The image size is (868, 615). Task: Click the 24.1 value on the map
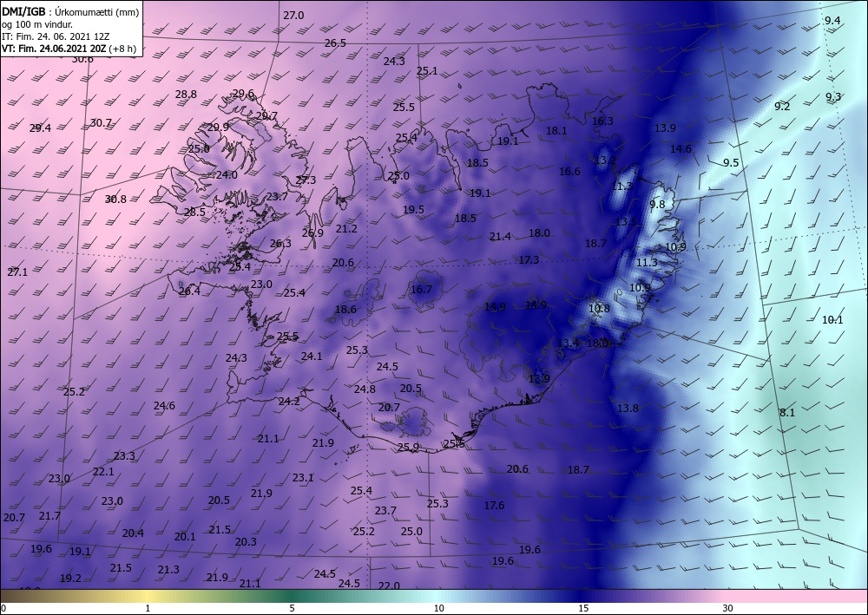tap(311, 357)
